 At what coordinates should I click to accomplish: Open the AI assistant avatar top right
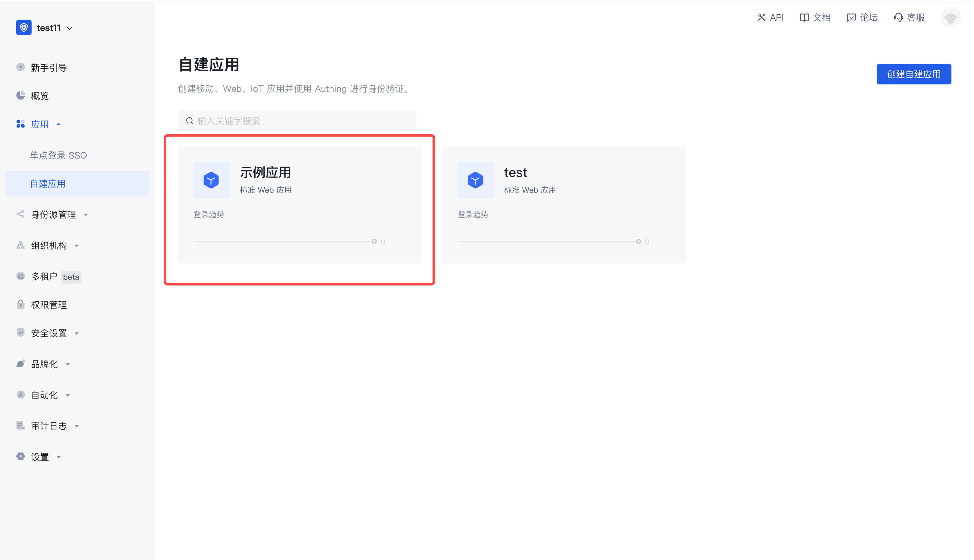pos(950,17)
